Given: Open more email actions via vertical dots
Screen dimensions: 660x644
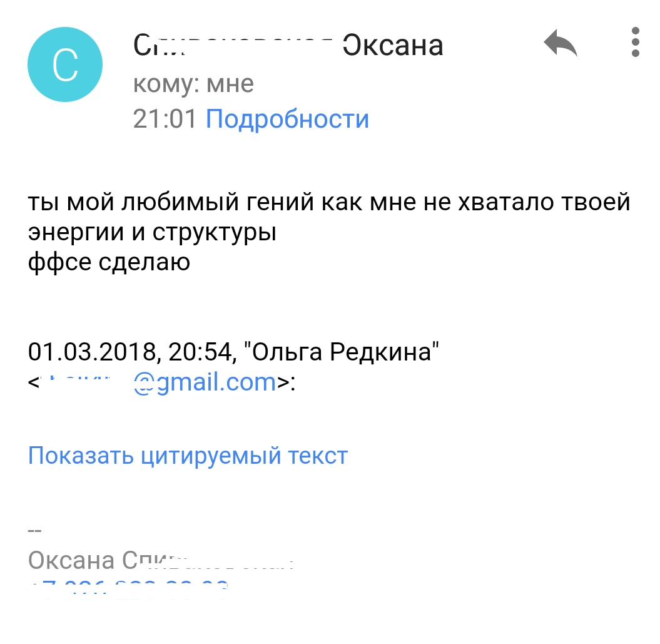Looking at the screenshot, I should click(x=636, y=43).
